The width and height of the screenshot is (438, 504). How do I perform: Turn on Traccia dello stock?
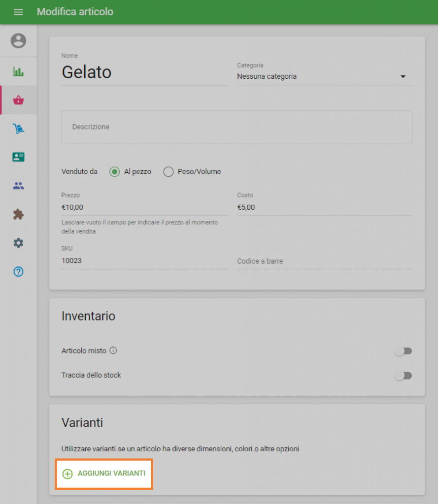(404, 375)
